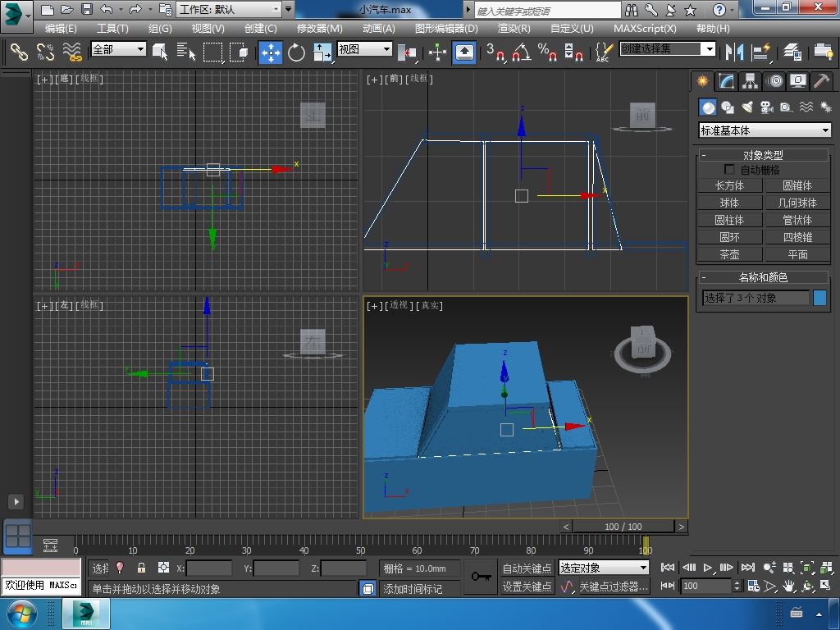Toggle Percent Snap button
Viewport: 840px width, 630px height.
(x=547, y=52)
